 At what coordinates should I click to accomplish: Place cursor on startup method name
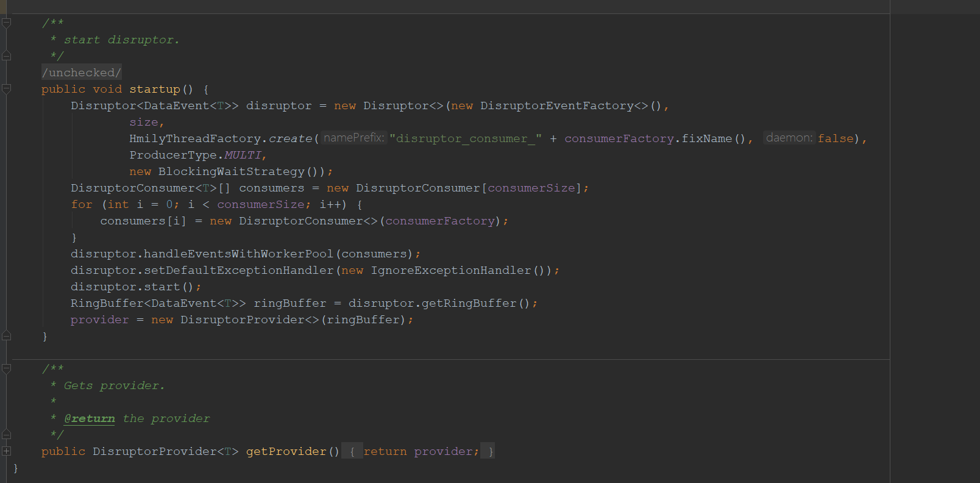point(155,89)
